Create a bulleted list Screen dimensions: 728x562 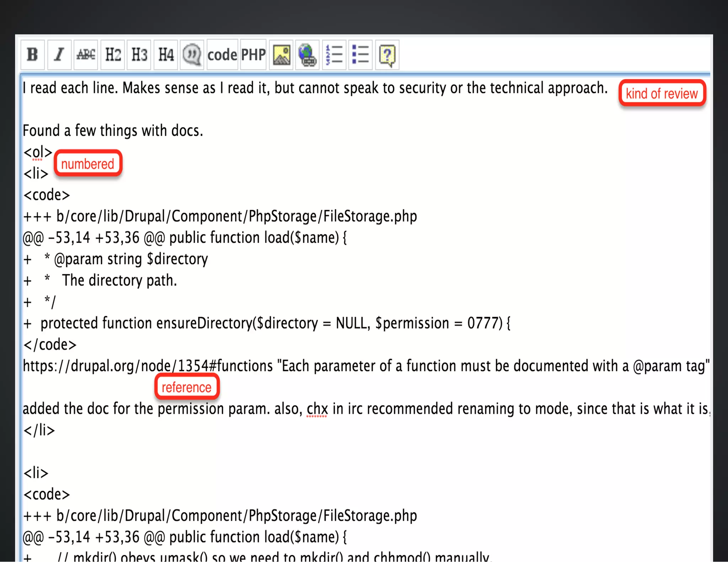360,55
